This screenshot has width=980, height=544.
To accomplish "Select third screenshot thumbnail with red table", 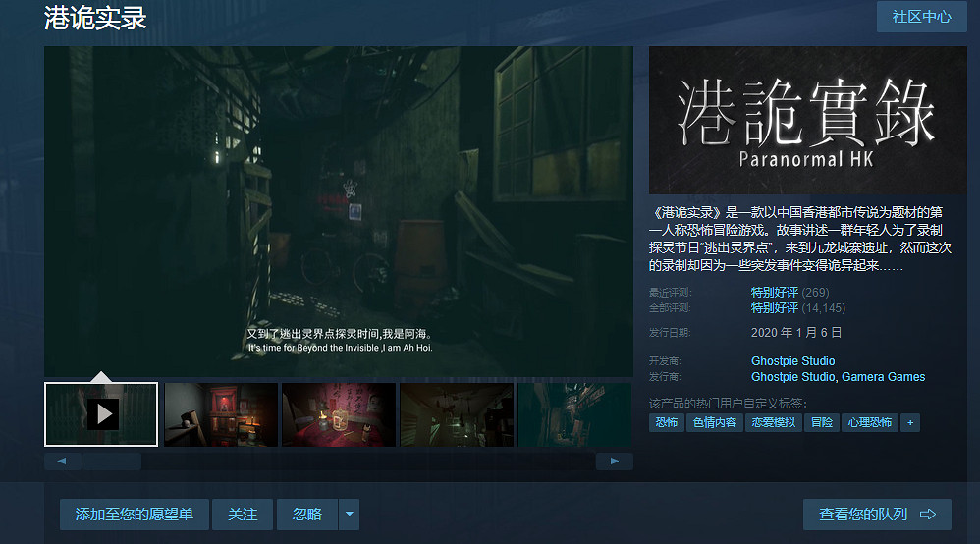I will coord(338,413).
